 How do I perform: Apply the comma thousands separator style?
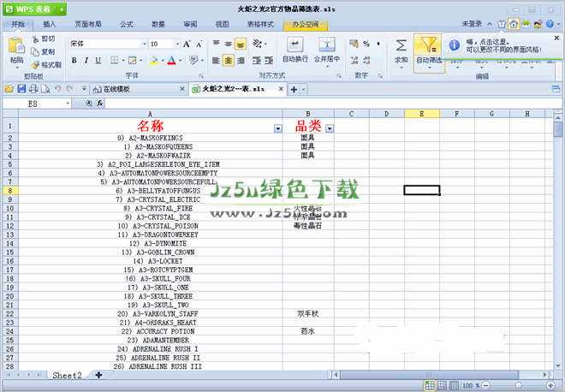click(378, 44)
